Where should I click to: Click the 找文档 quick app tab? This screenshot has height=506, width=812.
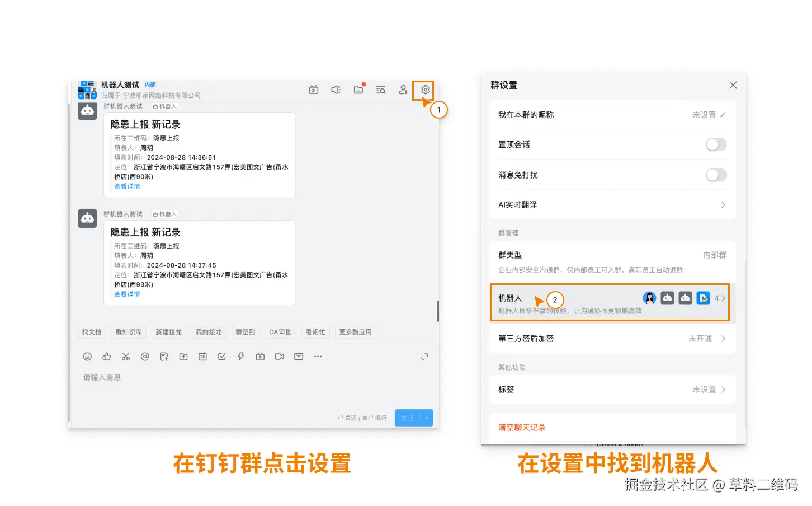[92, 332]
